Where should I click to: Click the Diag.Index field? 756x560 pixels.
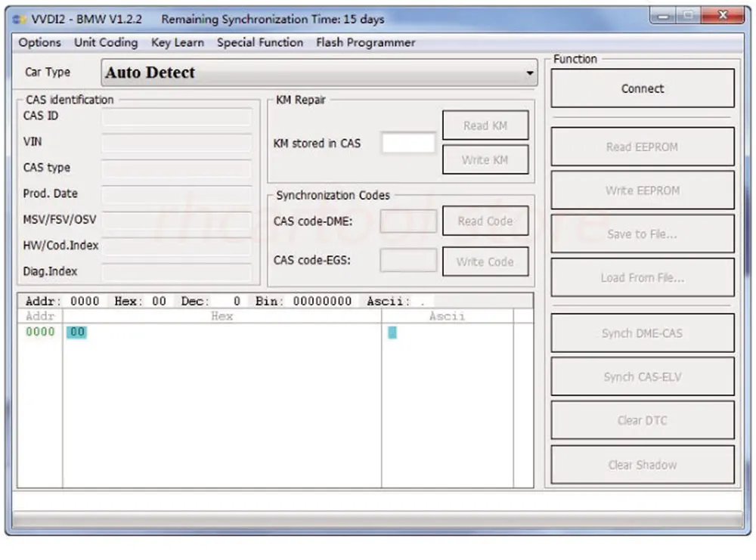pos(176,272)
